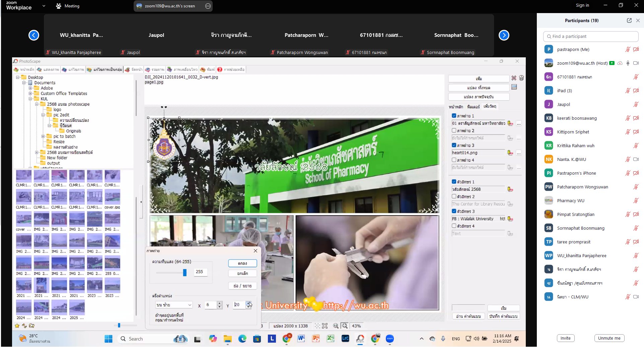Click the opacity slider handle in ภาพถ่าย dialog

click(185, 273)
